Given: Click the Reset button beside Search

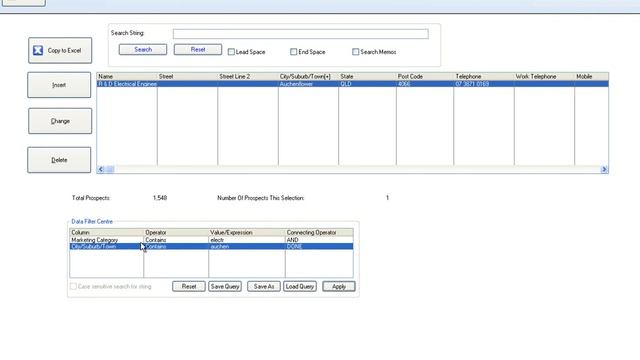Looking at the screenshot, I should tap(198, 49).
